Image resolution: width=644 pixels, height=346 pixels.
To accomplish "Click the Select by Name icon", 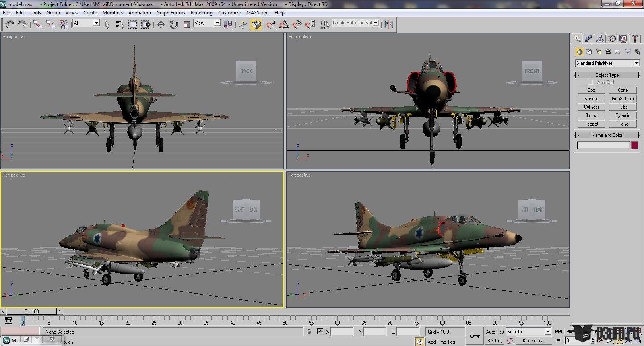I will (120, 25).
